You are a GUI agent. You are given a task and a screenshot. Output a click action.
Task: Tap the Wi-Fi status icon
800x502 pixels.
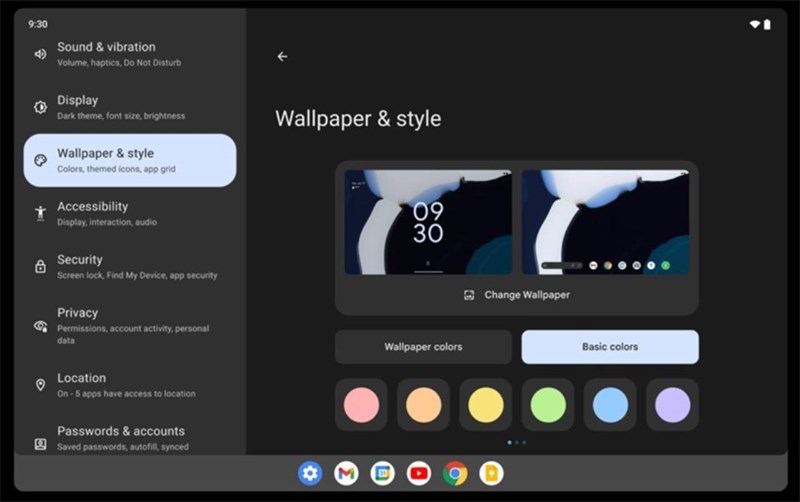(x=755, y=24)
